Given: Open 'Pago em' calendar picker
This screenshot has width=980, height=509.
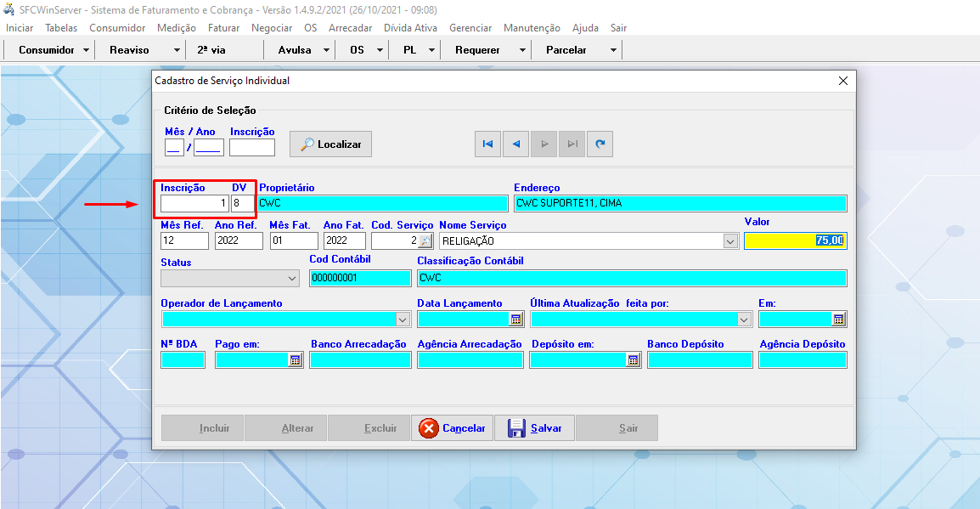Looking at the screenshot, I should click(295, 360).
